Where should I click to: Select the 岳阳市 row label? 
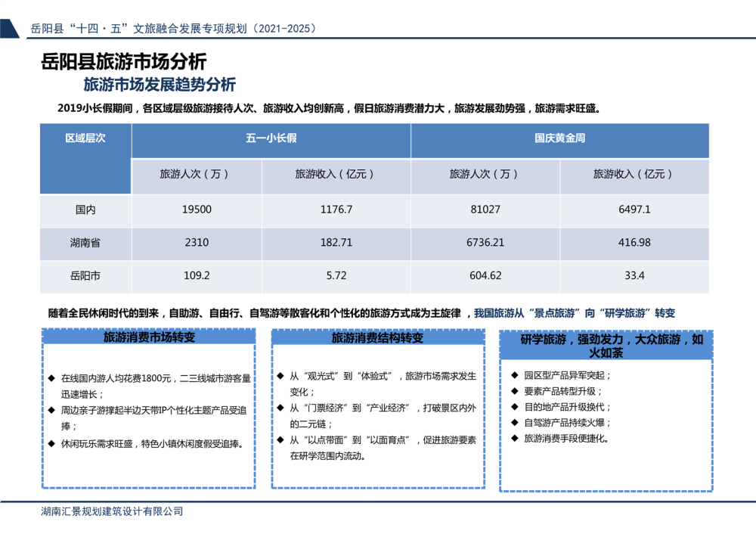pyautogui.click(x=85, y=276)
